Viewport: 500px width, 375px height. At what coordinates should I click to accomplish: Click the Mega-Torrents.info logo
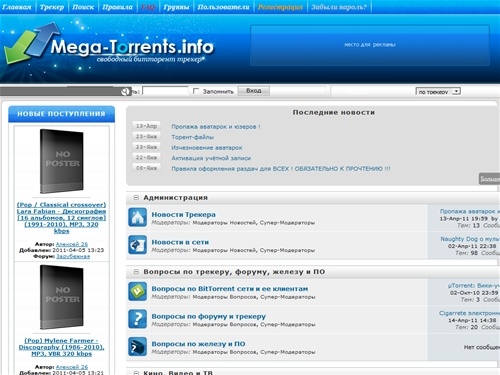coord(109,45)
